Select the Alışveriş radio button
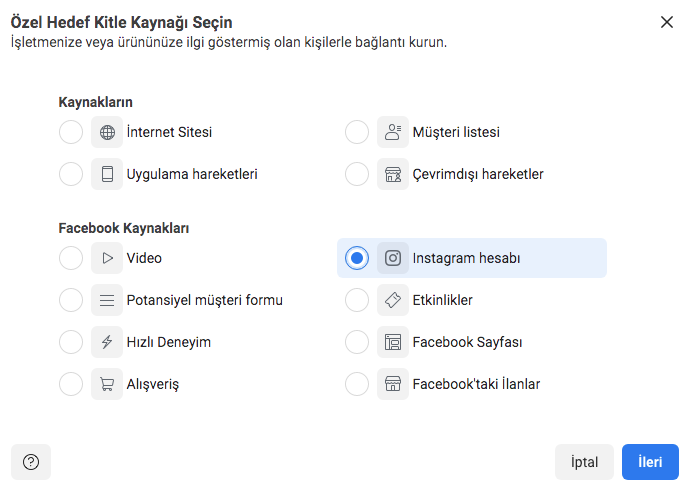The height and width of the screenshot is (483, 689). pos(71,384)
